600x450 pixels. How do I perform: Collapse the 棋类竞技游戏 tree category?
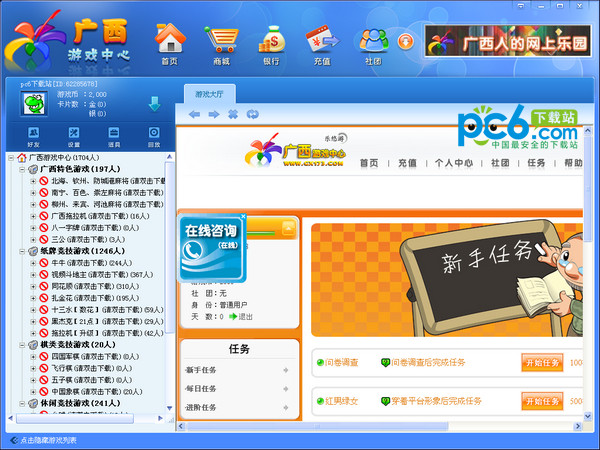pyautogui.click(x=22, y=344)
